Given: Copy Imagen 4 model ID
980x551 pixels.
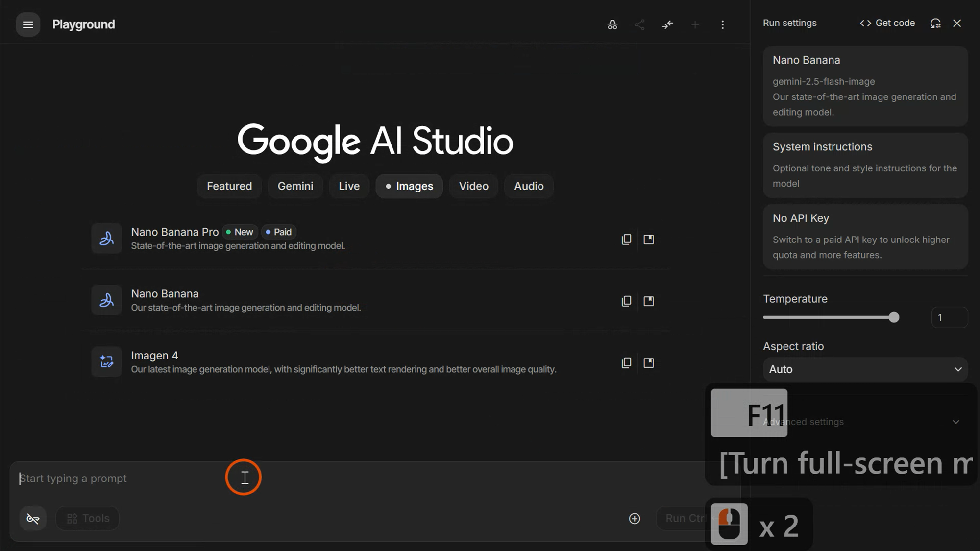Looking at the screenshot, I should point(626,362).
